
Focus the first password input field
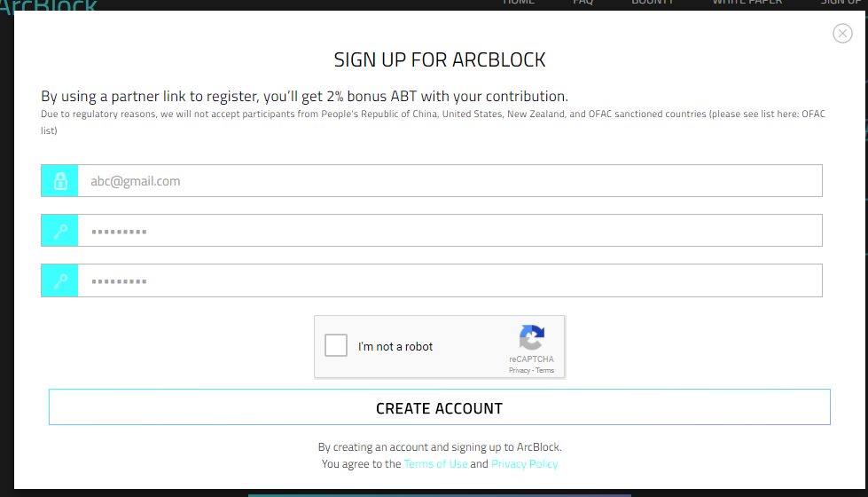point(450,231)
